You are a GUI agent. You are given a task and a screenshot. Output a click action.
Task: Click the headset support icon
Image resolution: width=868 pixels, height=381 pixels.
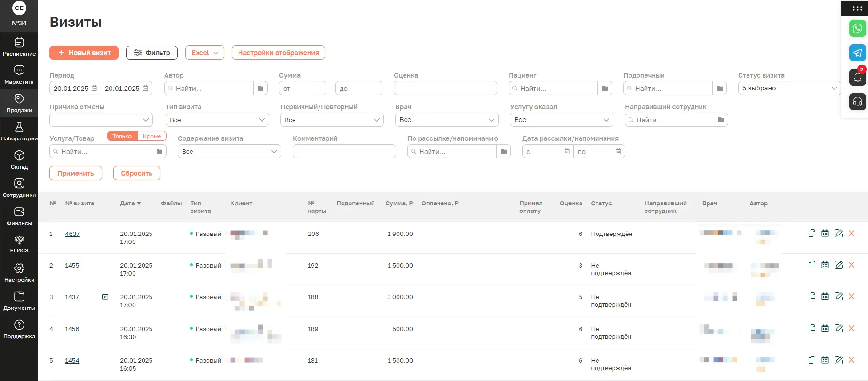click(857, 102)
